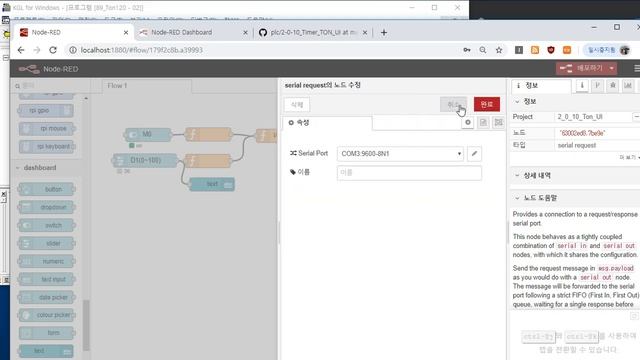Click the 이름 (Name) input field
The image size is (640, 360).
409,173
